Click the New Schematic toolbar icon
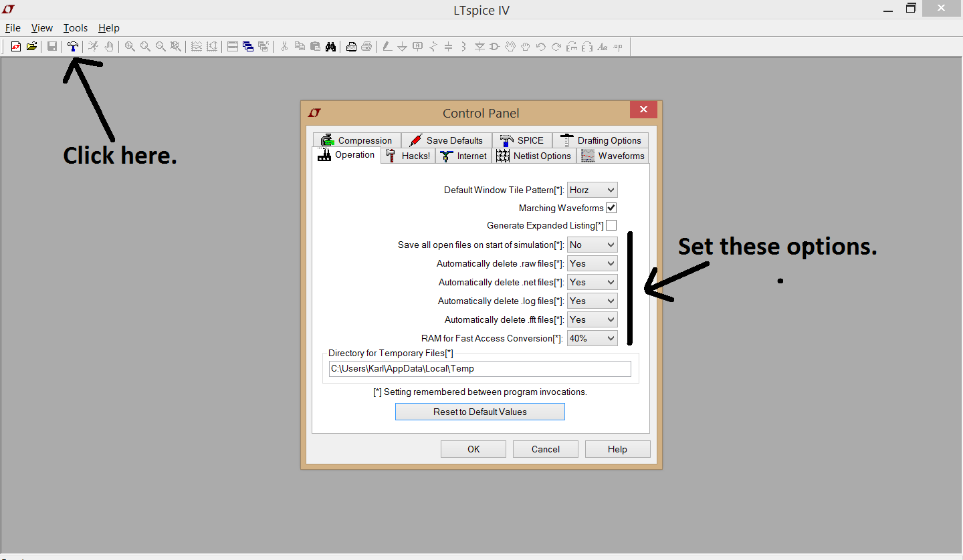This screenshot has height=560, width=963. pos(16,46)
